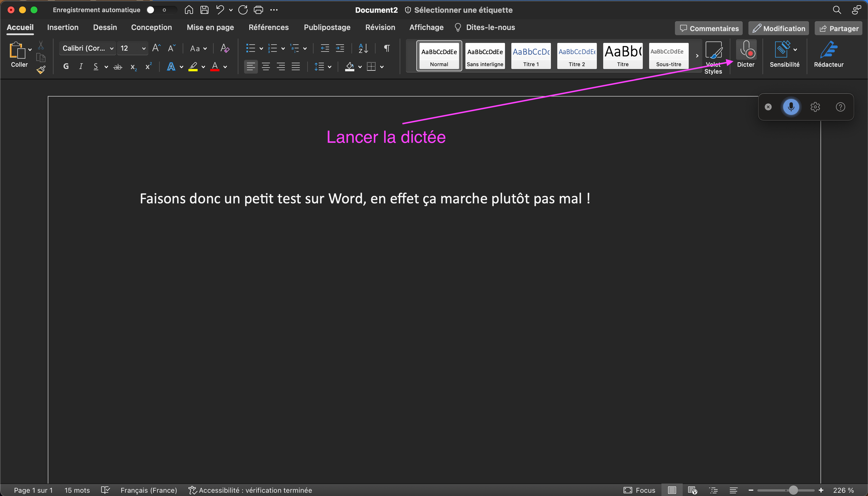
Task: Toggle bold formatting (G)
Action: click(66, 66)
